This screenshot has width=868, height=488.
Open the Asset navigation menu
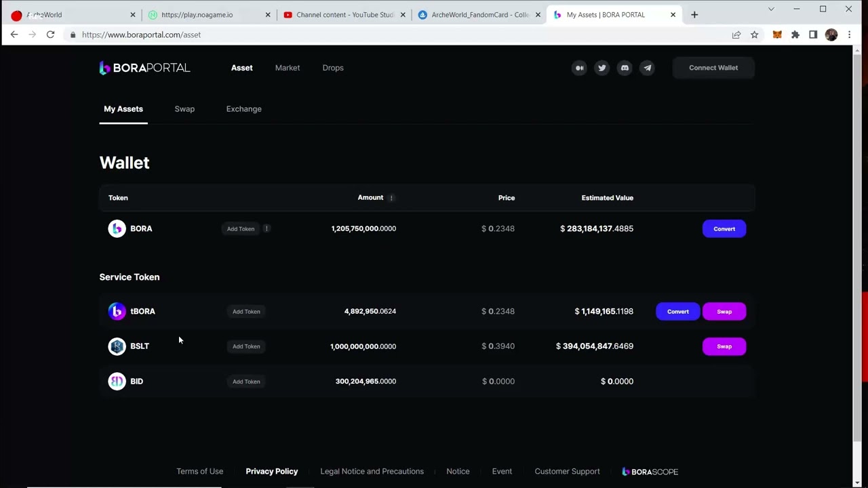click(x=242, y=68)
